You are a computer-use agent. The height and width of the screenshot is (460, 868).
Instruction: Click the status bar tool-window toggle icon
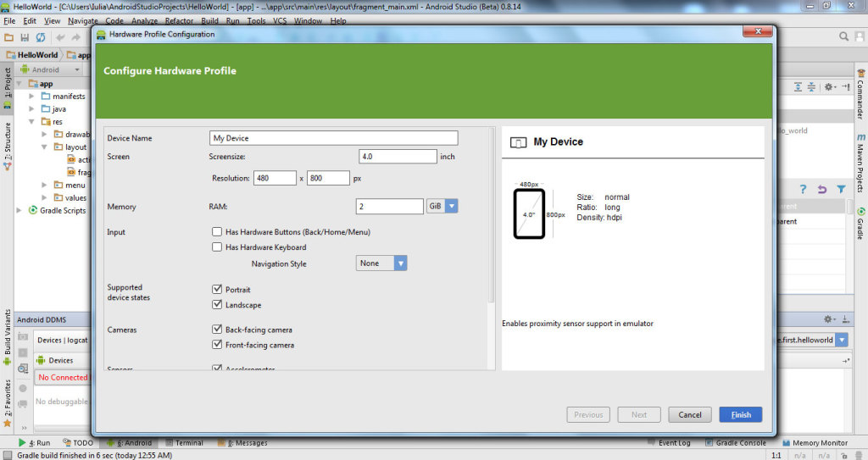click(7, 455)
